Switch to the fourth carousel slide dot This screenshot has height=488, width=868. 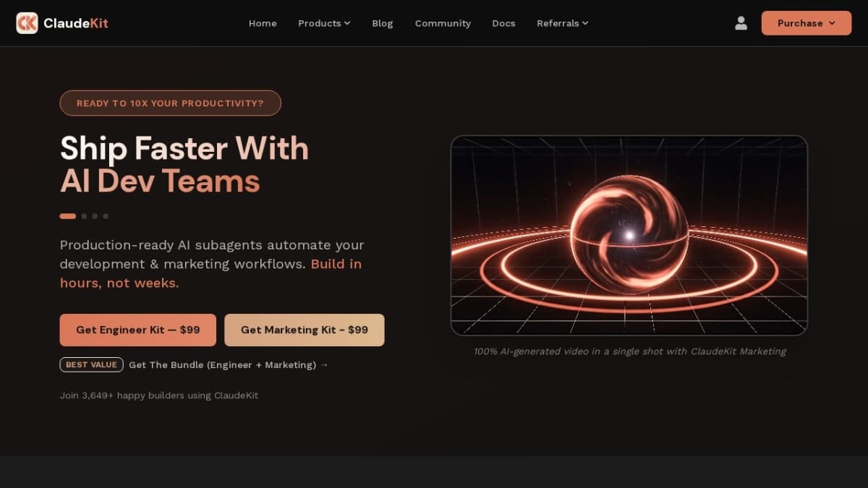point(106,215)
